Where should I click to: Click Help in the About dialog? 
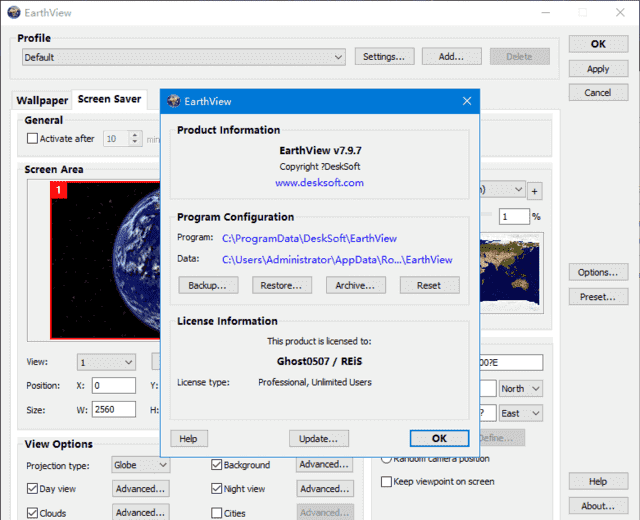[189, 439]
